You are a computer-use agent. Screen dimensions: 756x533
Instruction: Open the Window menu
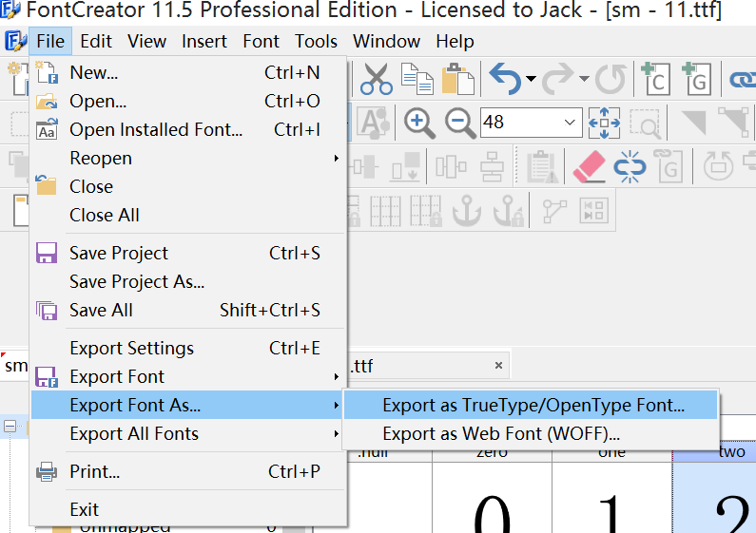point(386,42)
